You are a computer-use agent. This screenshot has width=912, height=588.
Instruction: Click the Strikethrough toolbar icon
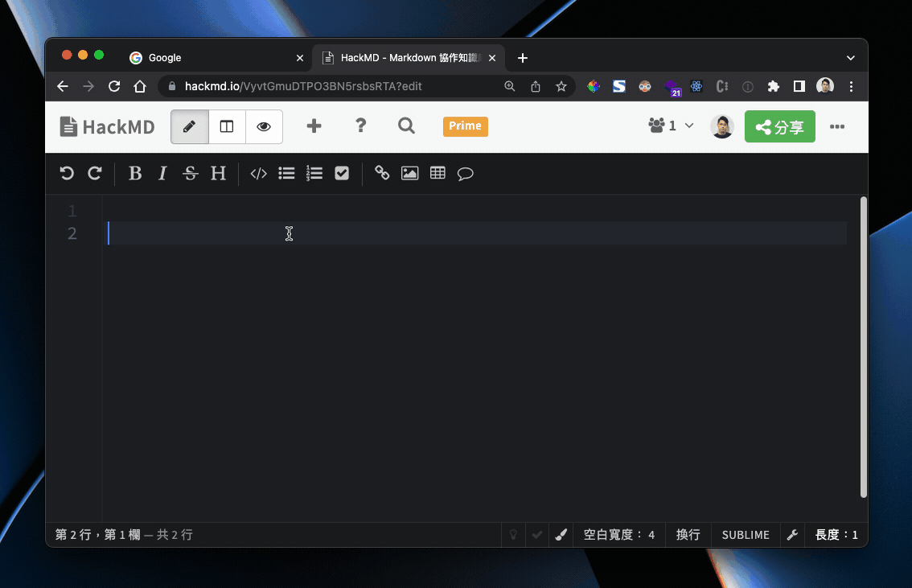(x=190, y=173)
